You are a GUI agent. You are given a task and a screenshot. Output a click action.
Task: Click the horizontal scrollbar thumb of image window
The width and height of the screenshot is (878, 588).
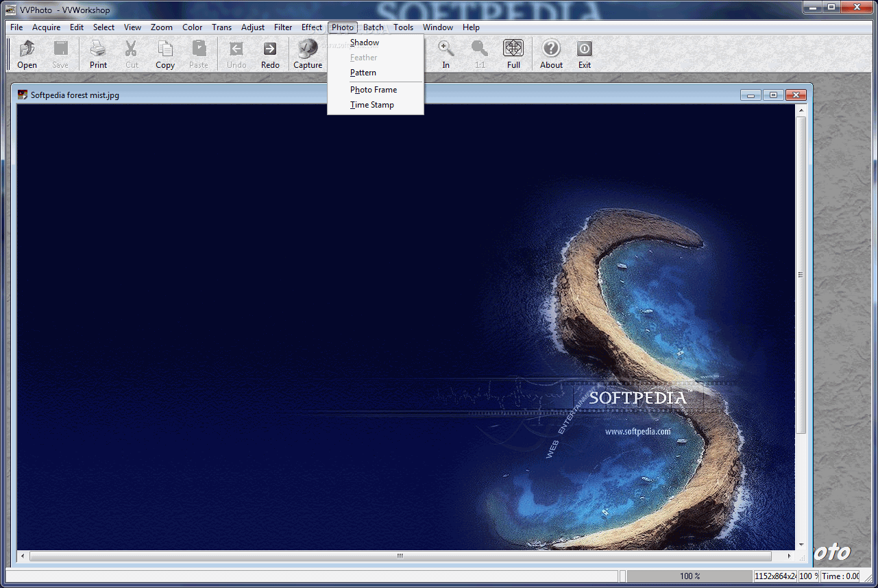(x=400, y=556)
